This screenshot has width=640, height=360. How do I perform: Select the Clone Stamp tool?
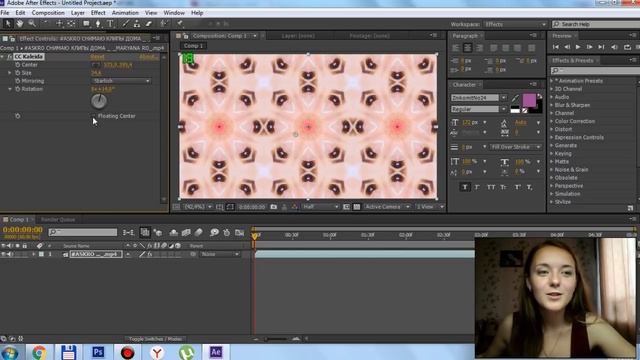137,24
